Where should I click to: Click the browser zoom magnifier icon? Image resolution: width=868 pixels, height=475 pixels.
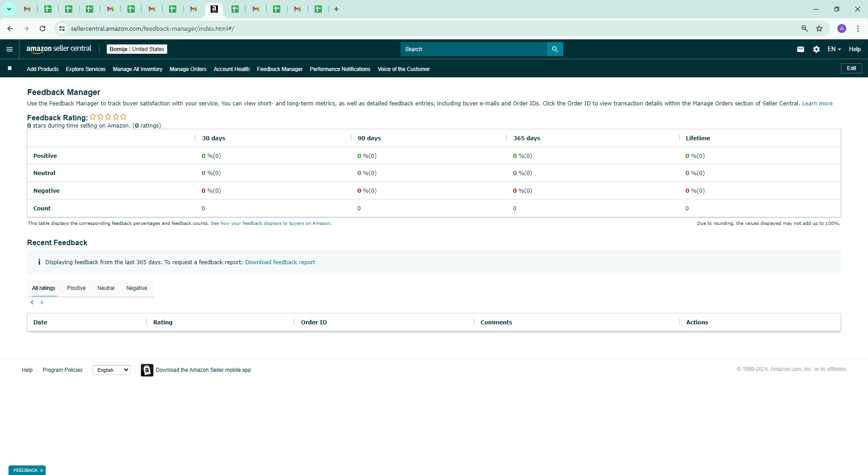(x=804, y=28)
